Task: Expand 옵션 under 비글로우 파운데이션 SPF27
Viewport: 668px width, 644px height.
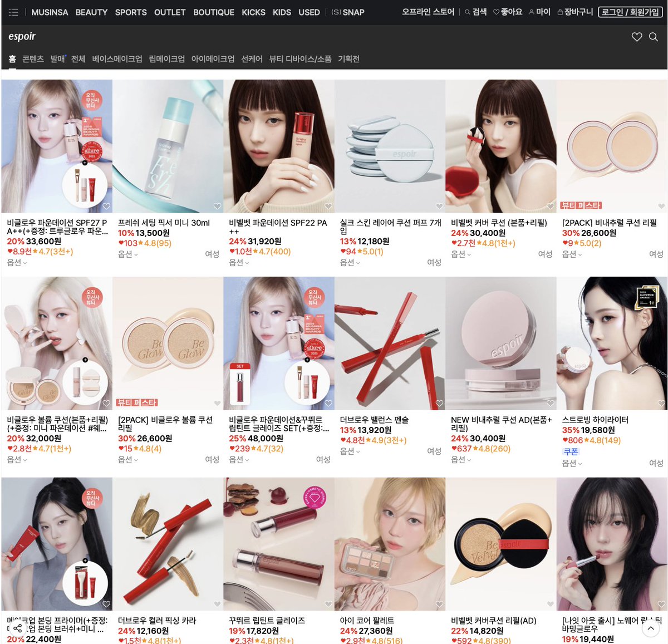Action: pyautogui.click(x=17, y=263)
